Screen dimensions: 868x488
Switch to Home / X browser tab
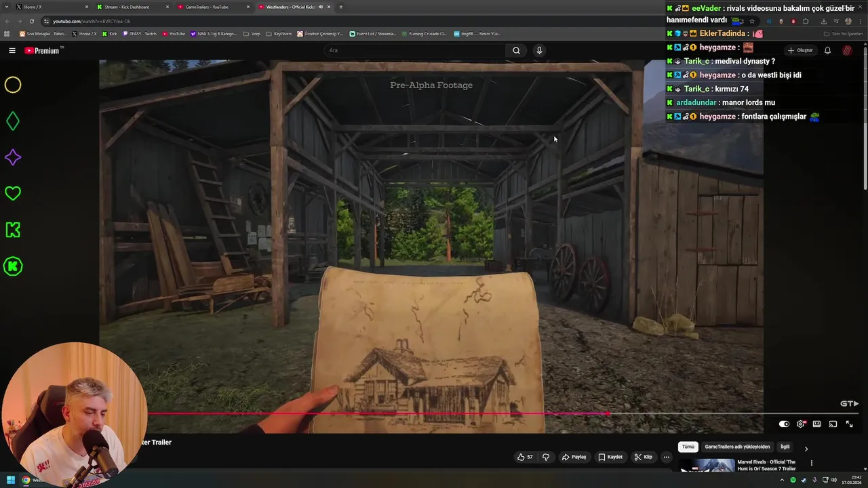[50, 7]
